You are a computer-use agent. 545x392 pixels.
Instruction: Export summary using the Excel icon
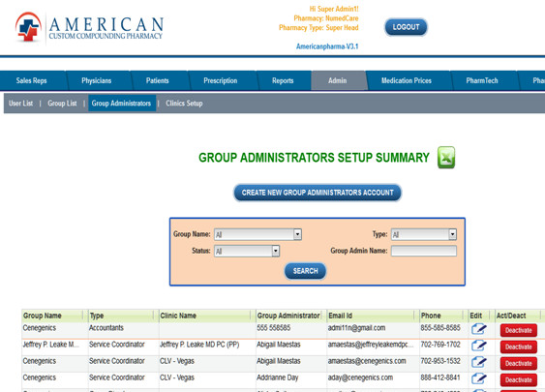[x=446, y=158]
